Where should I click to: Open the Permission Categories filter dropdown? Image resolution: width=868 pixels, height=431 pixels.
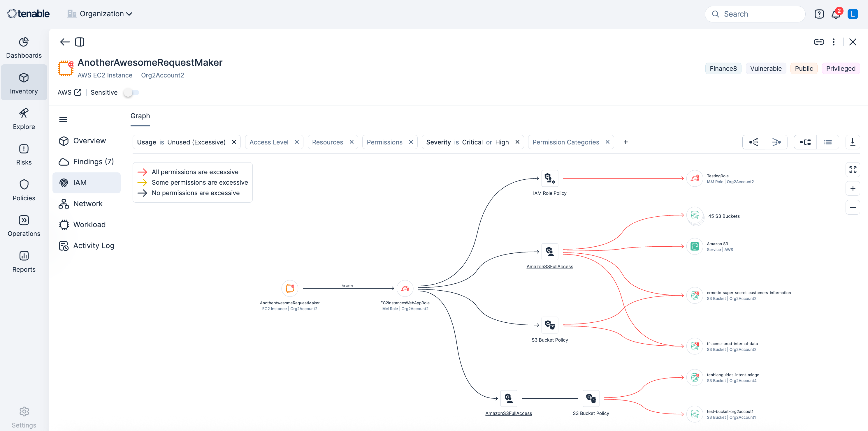565,142
